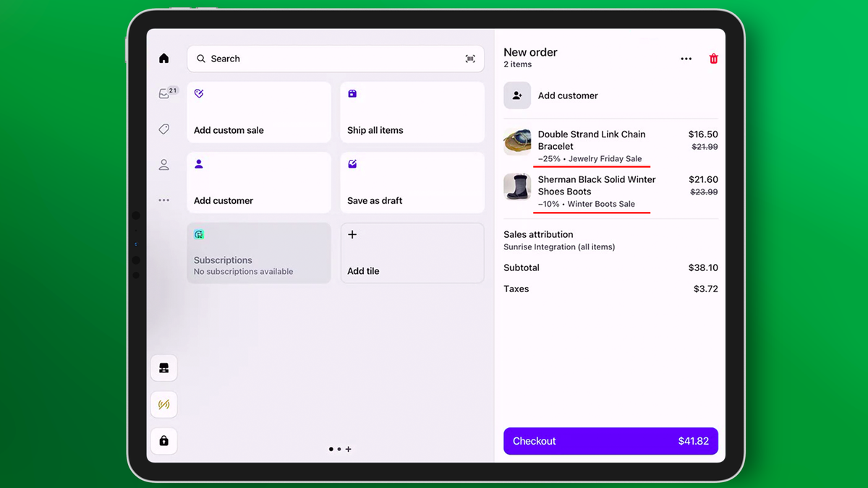868x488 pixels.
Task: Tap the card reader connectivity icon
Action: (164, 404)
